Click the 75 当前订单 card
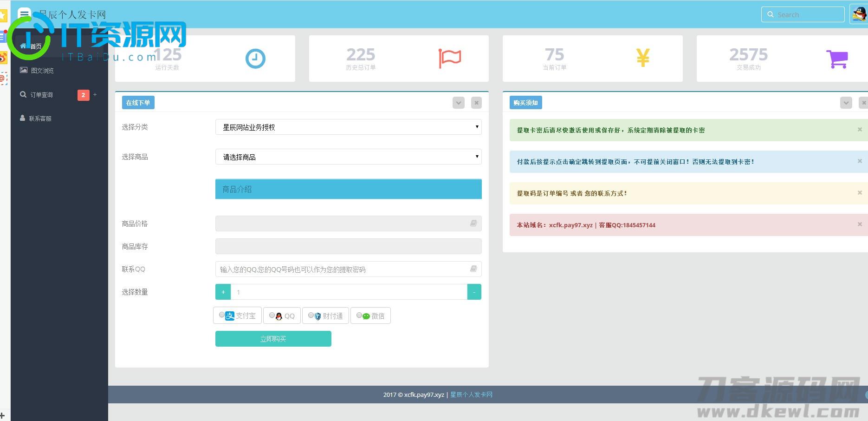868x421 pixels. click(593, 59)
